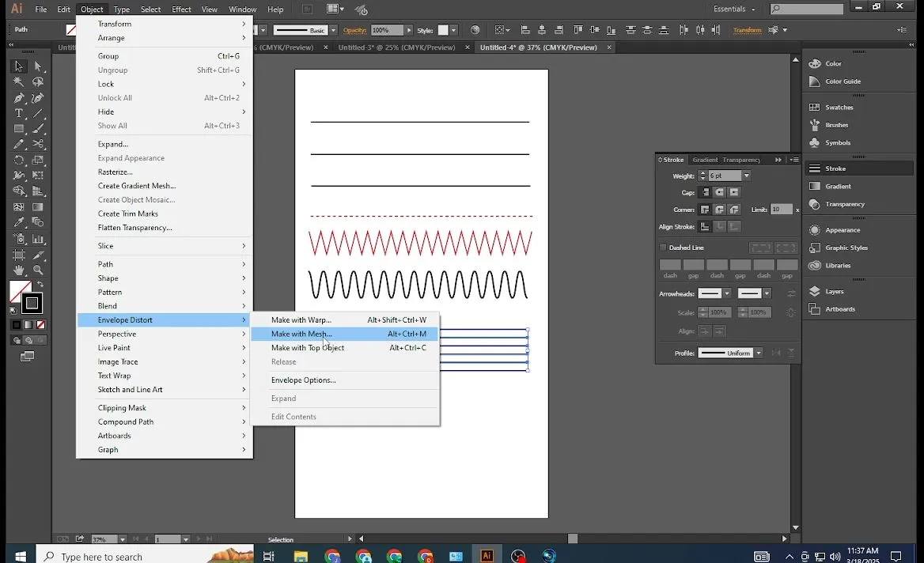924x563 pixels.
Task: Open the start Arrowheads dropdown
Action: pos(726,293)
